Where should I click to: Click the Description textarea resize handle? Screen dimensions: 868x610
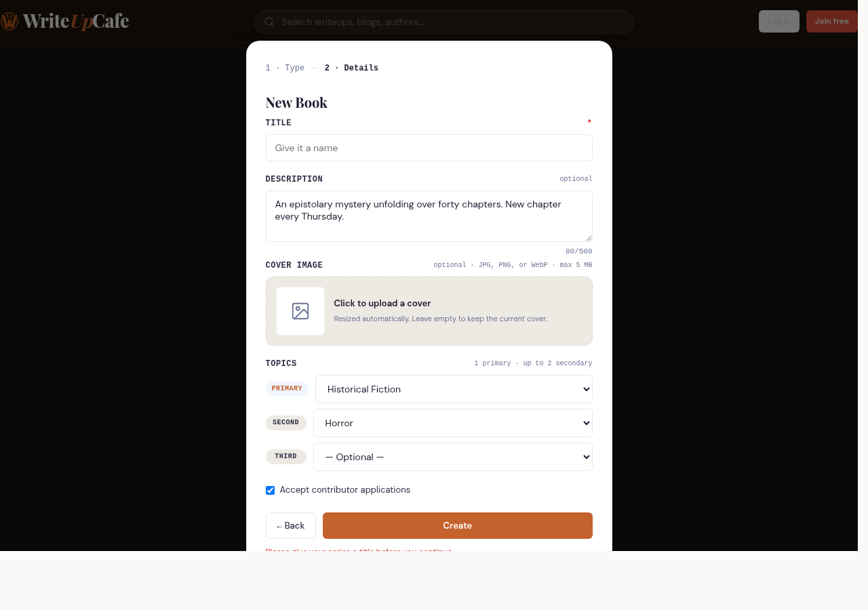[588, 237]
